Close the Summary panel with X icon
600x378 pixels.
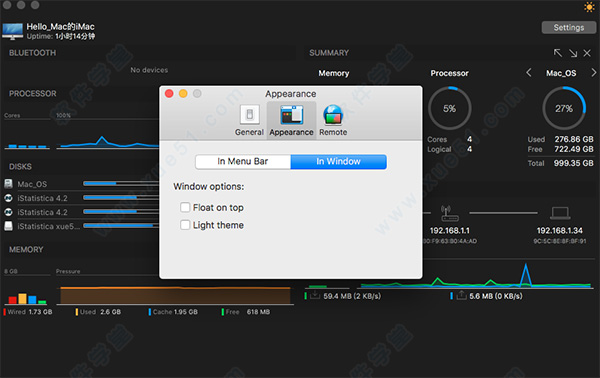coord(587,53)
